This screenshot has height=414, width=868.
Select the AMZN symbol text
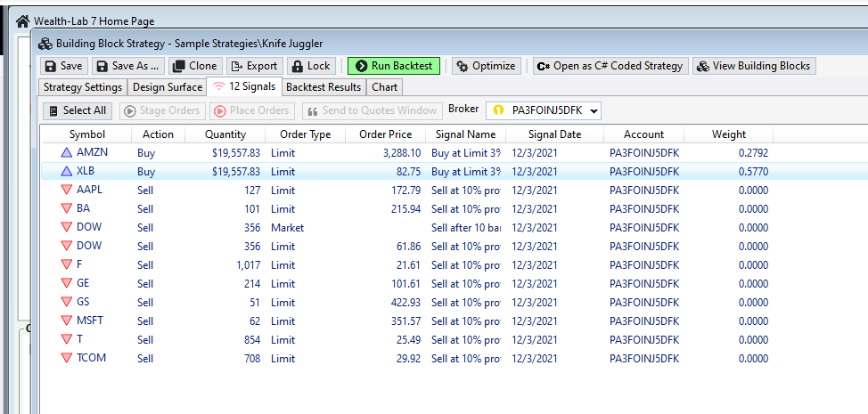(93, 152)
